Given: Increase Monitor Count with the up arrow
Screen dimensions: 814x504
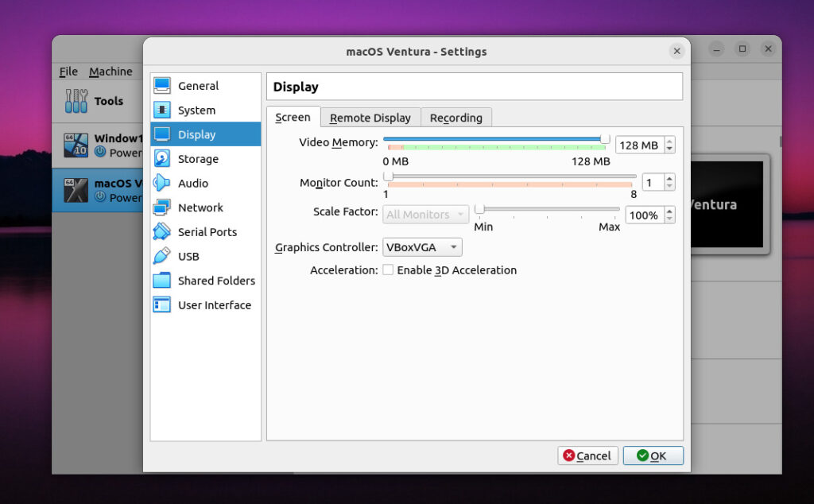Looking at the screenshot, I should pyautogui.click(x=669, y=177).
